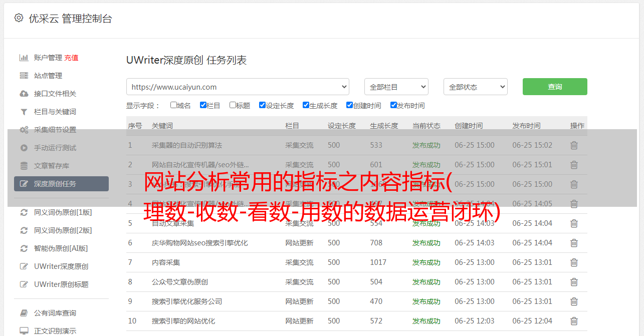This screenshot has height=336, width=644.
Task: Open 正文识别演示 sidebar link
Action: 55,331
